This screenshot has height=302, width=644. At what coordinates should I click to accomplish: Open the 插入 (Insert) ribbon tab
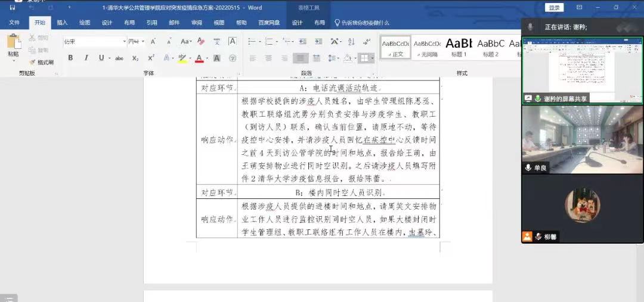(x=62, y=23)
